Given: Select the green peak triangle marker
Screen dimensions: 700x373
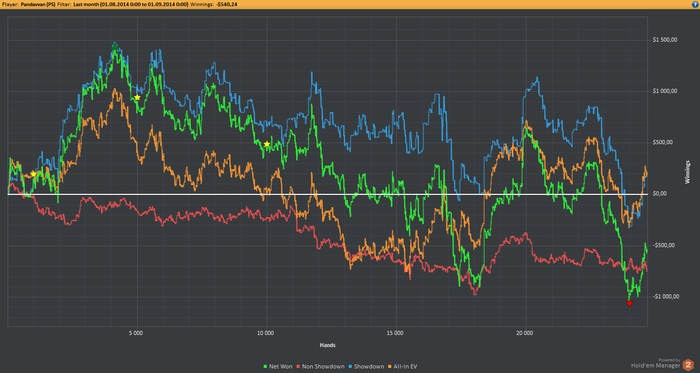Looking at the screenshot, I should (115, 46).
